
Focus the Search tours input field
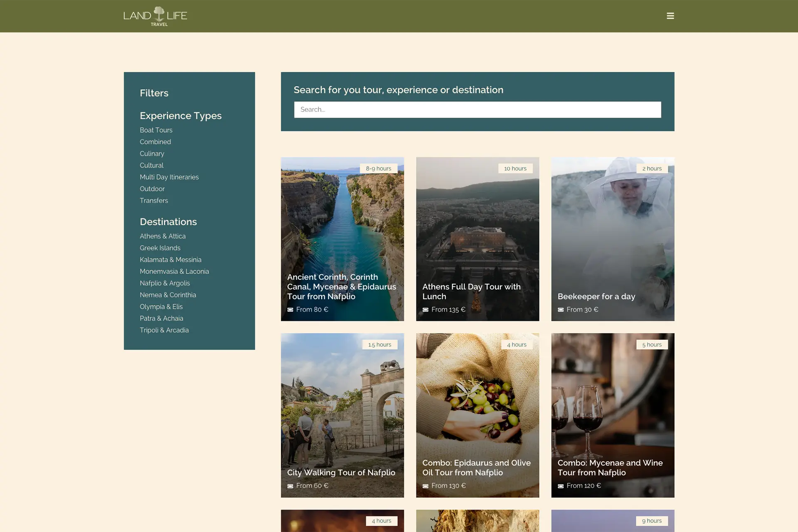click(477, 110)
